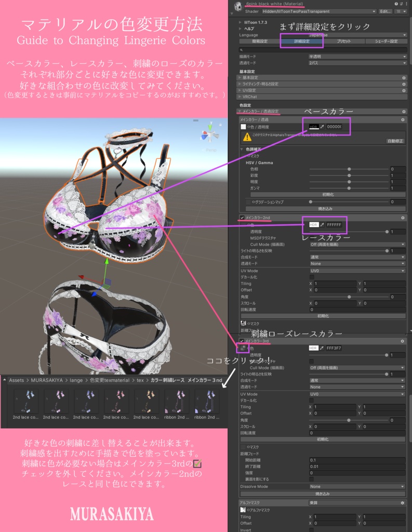Click the material preset sliders icon
The height and width of the screenshot is (532, 412).
pyautogui.click(x=401, y=4)
